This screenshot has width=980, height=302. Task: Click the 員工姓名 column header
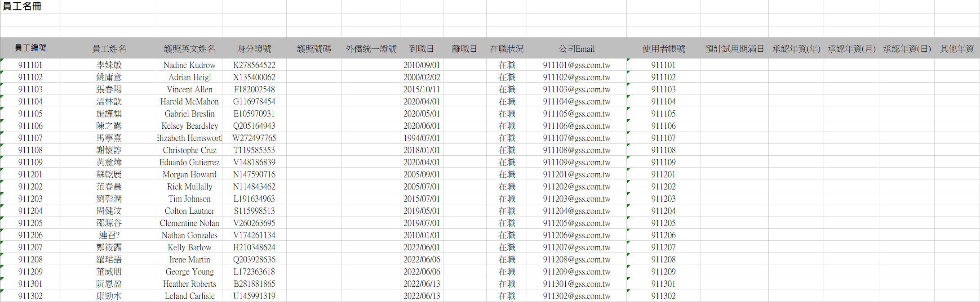click(x=109, y=49)
